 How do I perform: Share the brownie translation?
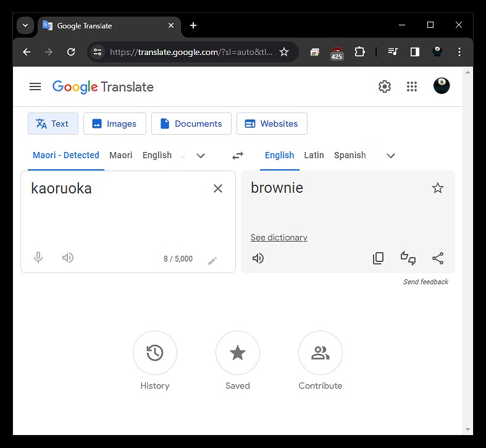438,258
